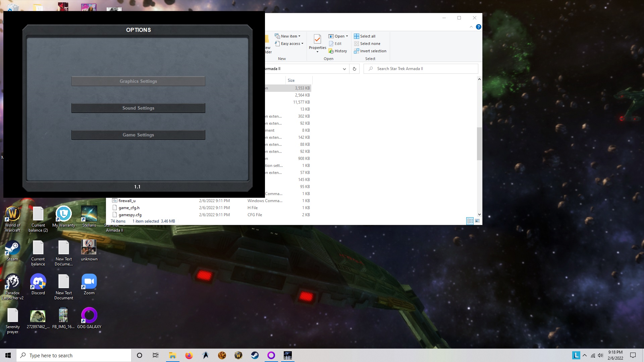Select New Text Document desktop file
The image size is (644, 362).
(64, 287)
